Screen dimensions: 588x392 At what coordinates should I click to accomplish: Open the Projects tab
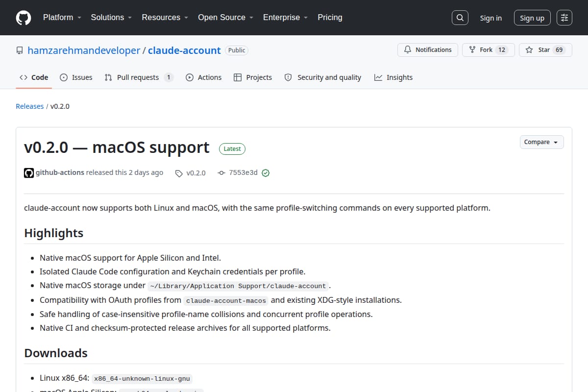pyautogui.click(x=253, y=77)
